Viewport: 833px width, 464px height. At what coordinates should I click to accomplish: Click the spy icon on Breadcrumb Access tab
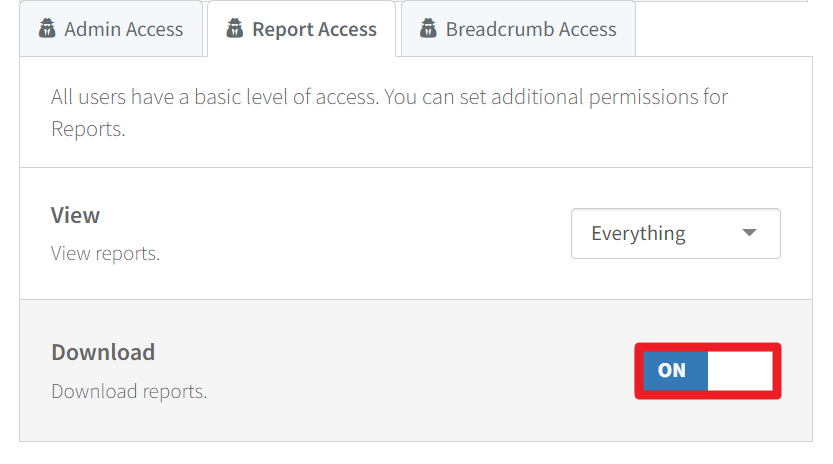point(428,29)
